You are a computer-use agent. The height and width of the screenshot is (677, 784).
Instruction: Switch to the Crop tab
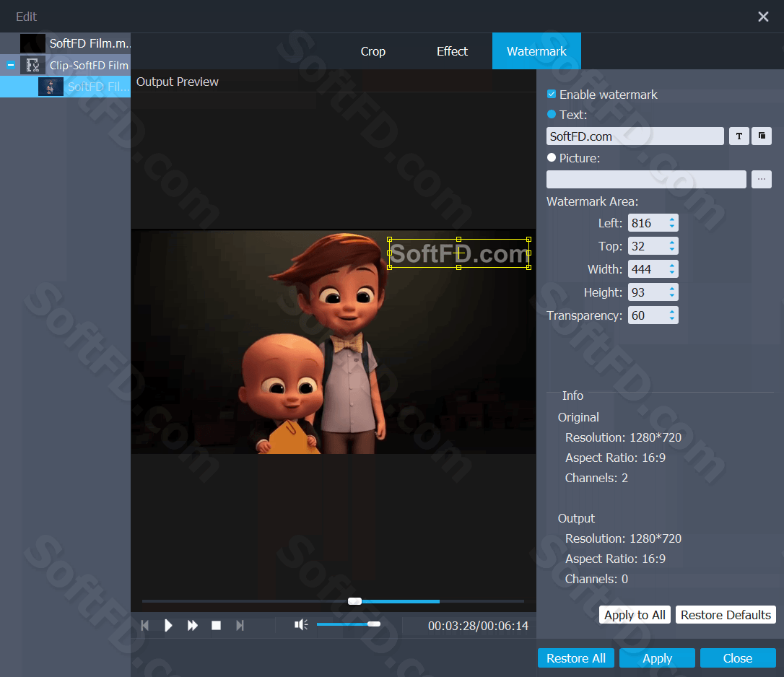pyautogui.click(x=373, y=51)
